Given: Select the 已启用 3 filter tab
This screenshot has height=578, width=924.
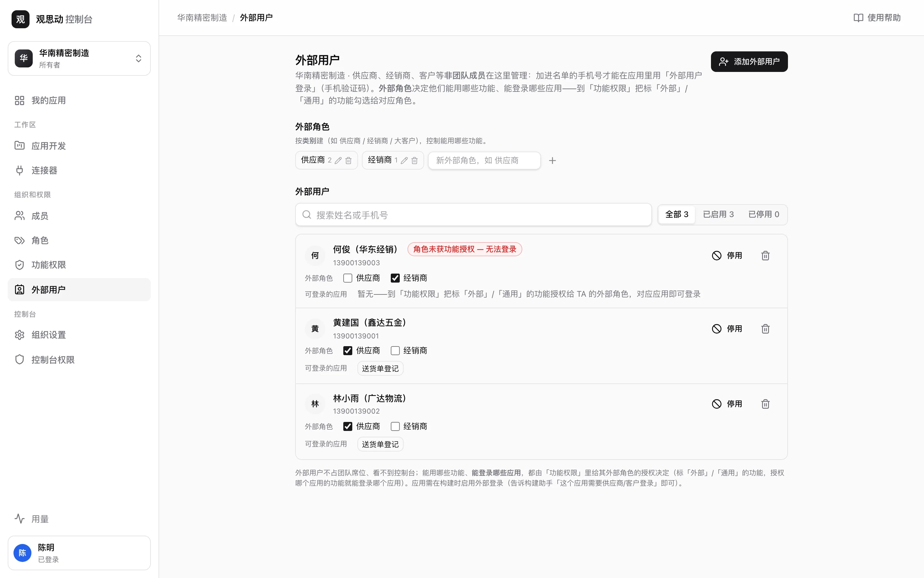Looking at the screenshot, I should (718, 215).
